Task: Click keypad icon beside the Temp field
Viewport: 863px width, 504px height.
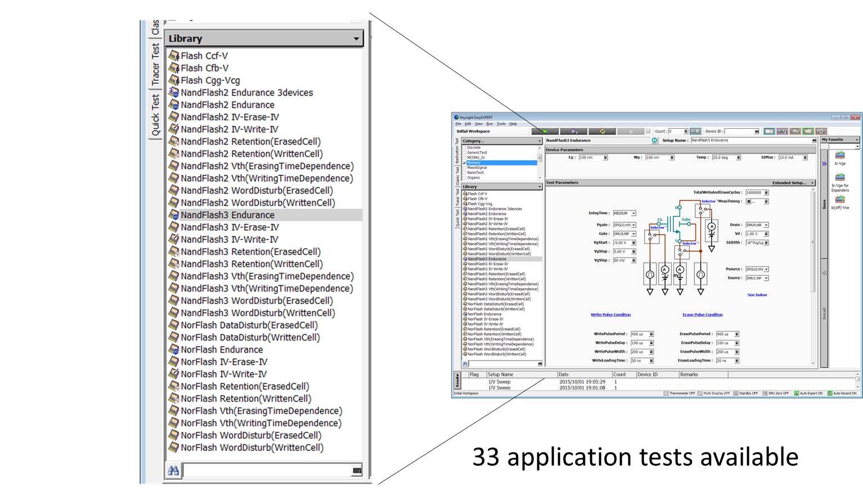Action: pos(738,157)
